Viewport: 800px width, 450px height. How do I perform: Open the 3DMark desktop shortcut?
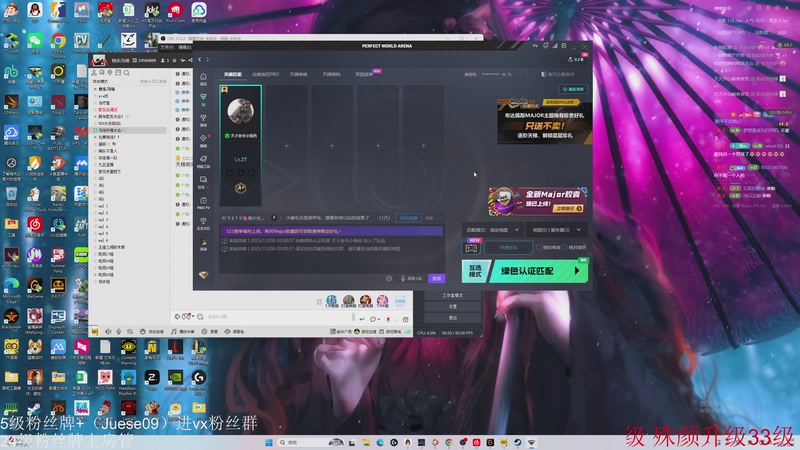tap(11, 104)
